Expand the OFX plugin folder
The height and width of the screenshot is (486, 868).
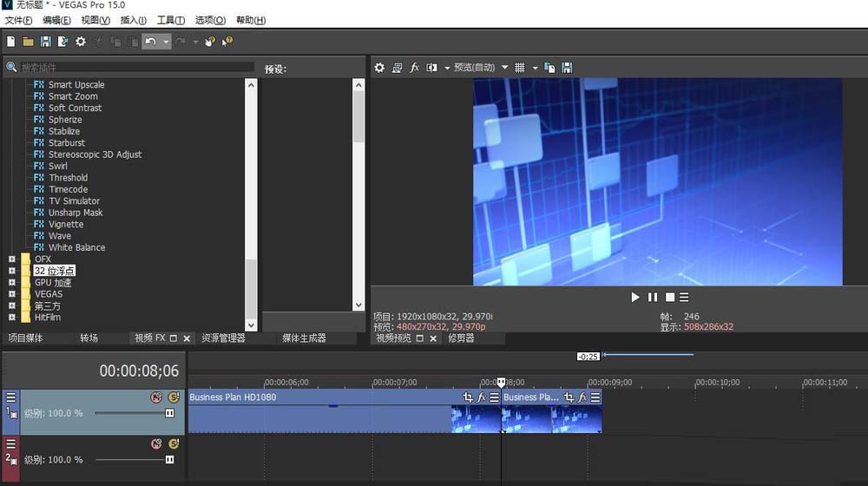point(12,259)
